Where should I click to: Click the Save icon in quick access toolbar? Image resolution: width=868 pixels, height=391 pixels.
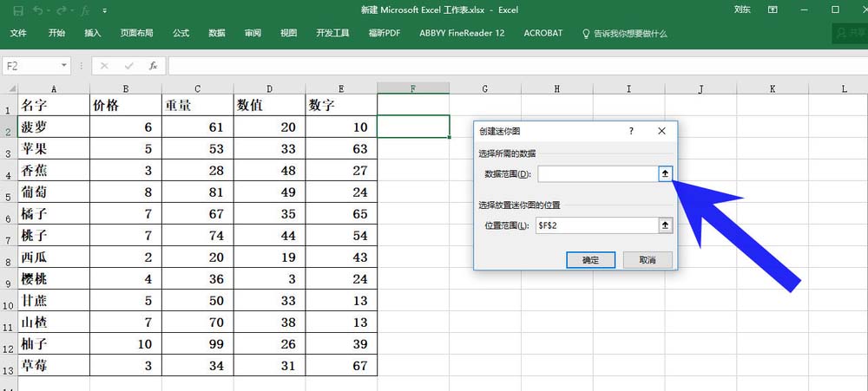pyautogui.click(x=17, y=10)
